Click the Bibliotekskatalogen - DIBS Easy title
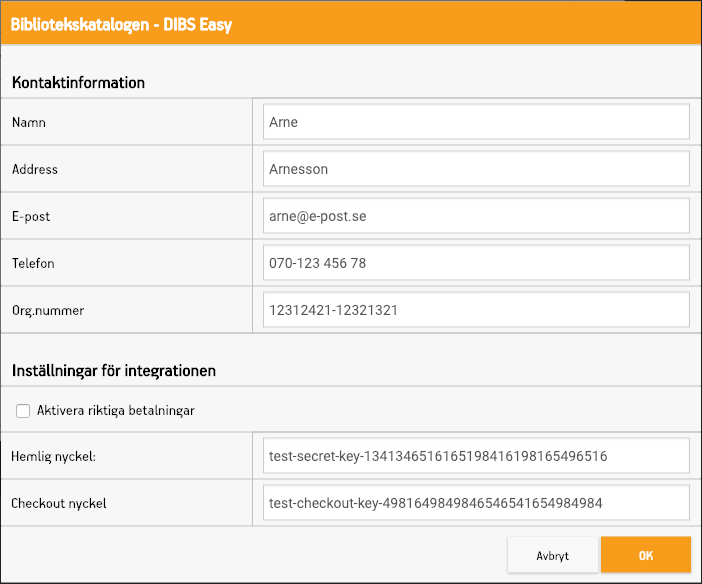This screenshot has height=584, width=702. [x=121, y=25]
